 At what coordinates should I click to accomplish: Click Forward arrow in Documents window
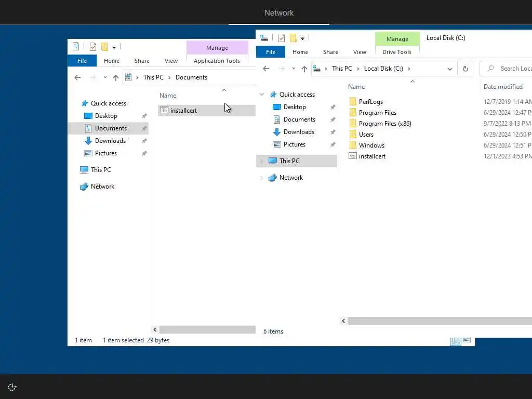(92, 77)
